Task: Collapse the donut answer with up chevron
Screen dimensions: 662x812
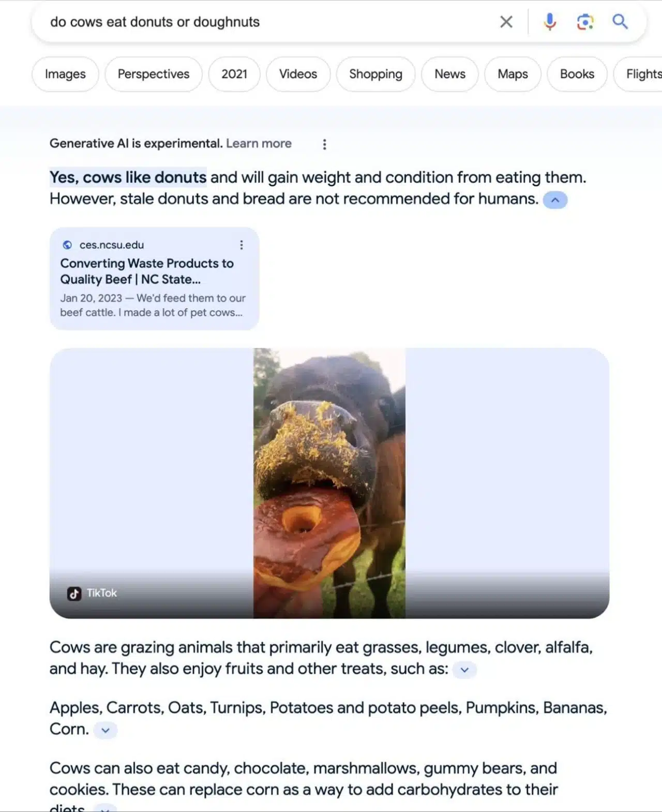Action: click(x=555, y=200)
